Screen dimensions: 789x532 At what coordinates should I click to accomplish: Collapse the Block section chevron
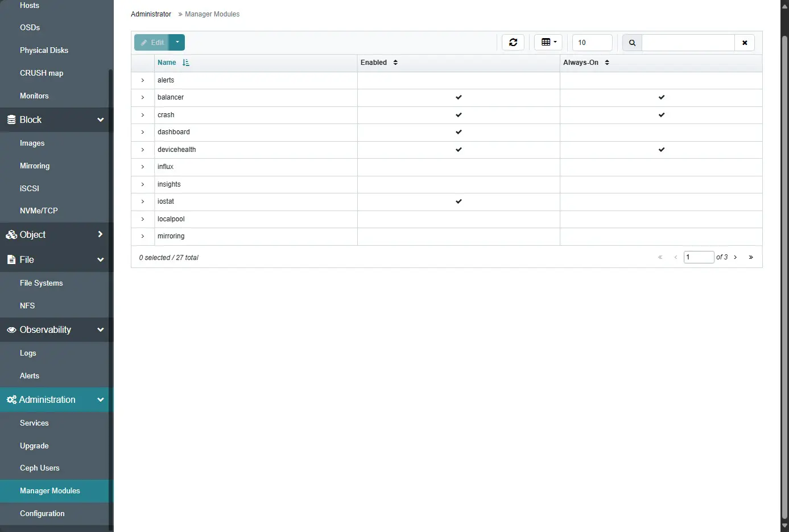(x=101, y=119)
